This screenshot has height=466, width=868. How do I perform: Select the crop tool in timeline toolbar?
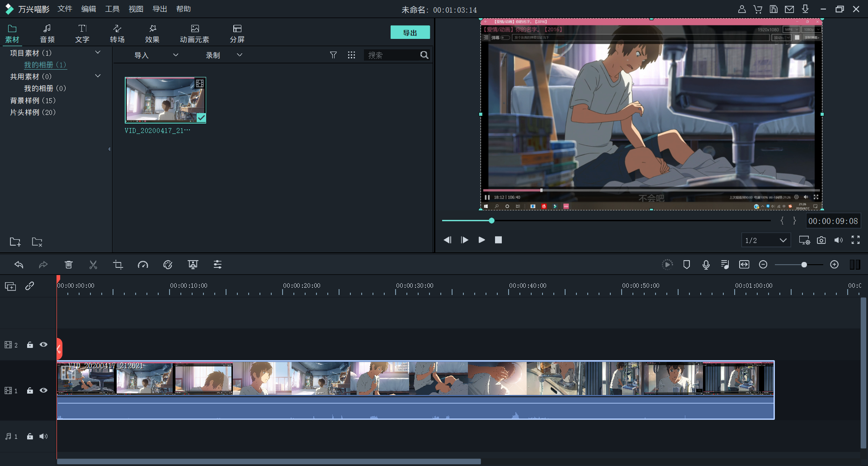(118, 265)
